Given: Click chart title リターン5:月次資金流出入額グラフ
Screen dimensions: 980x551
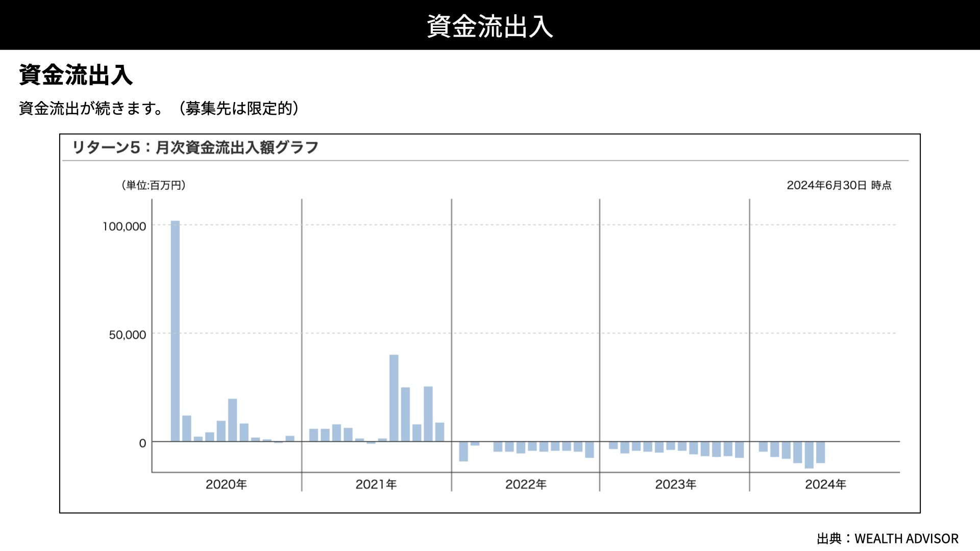Looking at the screenshot, I should 195,147.
